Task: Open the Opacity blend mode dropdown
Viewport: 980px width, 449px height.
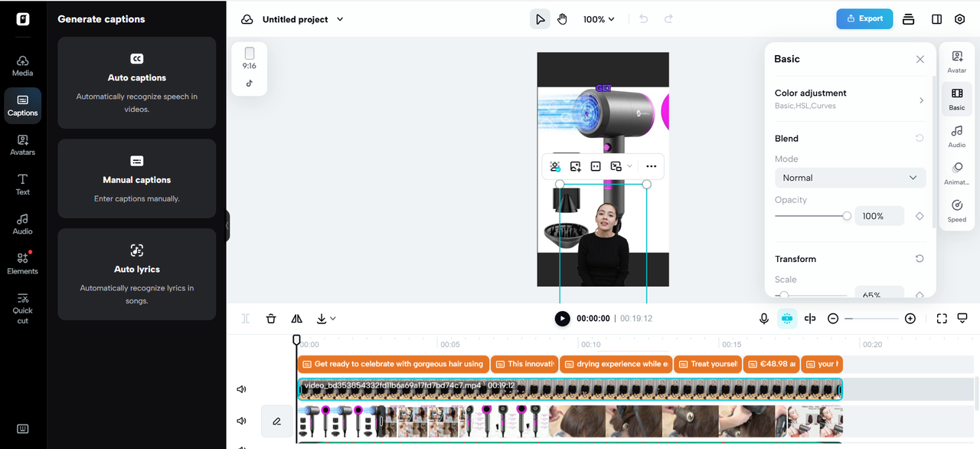Action: [850, 177]
